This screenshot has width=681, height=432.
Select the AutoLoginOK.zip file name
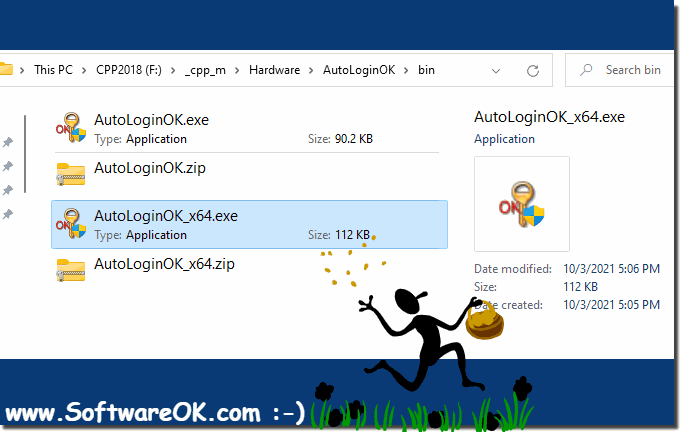click(150, 168)
